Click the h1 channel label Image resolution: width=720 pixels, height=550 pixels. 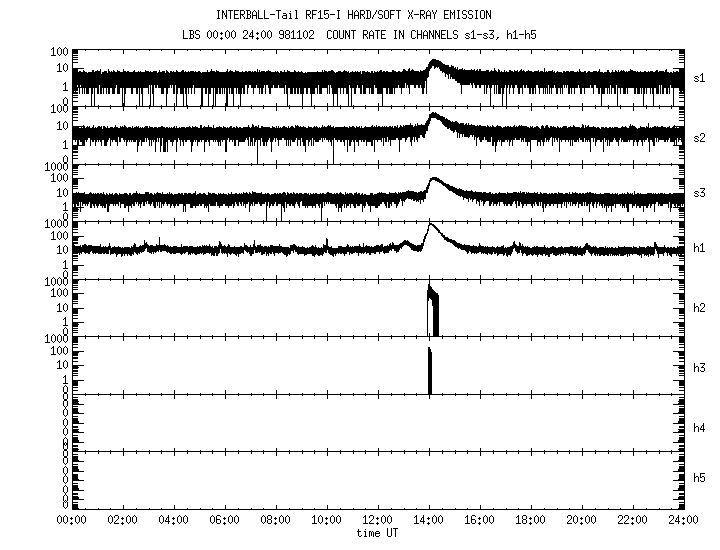coord(699,249)
